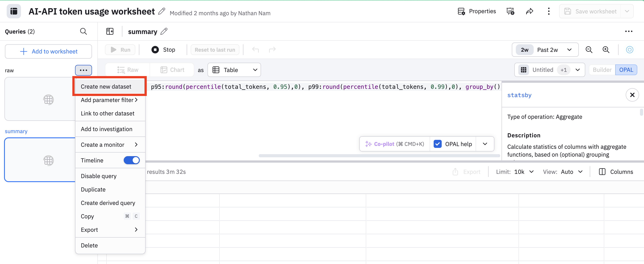Click the zoom in magnifier icon
644x264 pixels.
coord(606,50)
